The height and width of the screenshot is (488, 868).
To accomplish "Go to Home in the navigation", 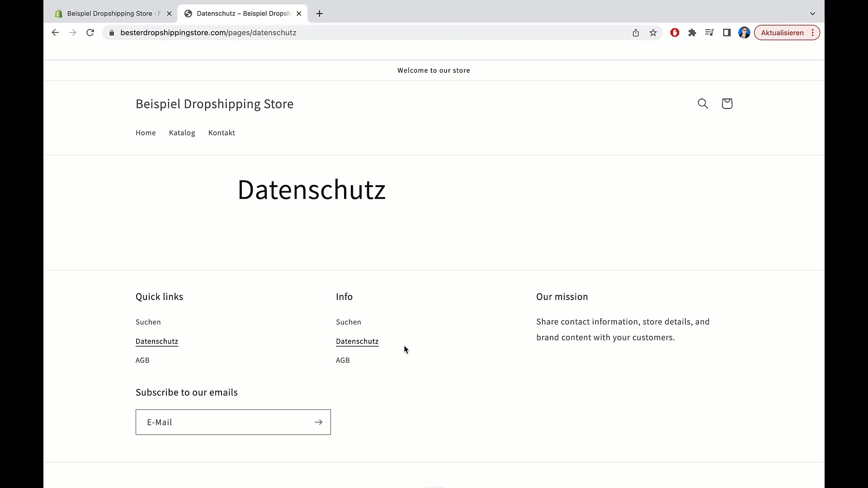I will click(146, 133).
